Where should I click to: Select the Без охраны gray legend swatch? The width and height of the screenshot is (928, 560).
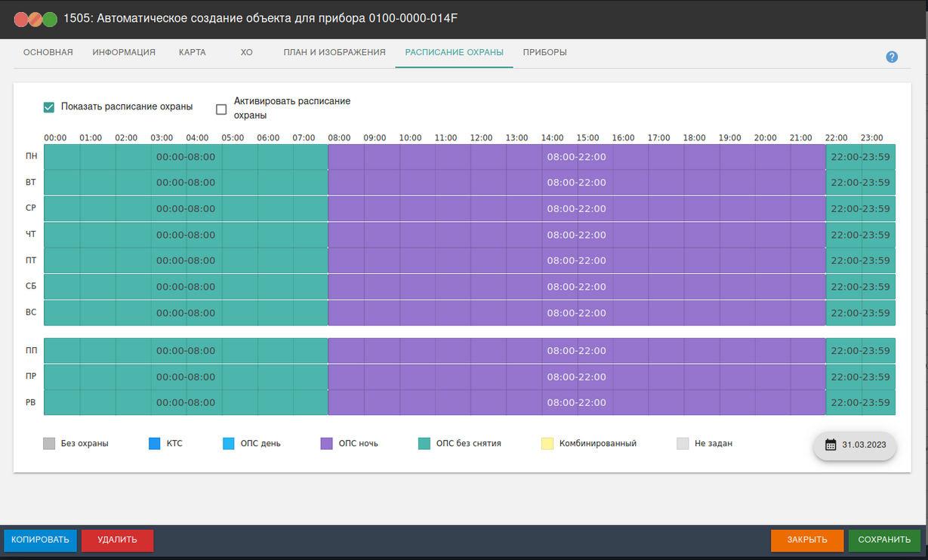(x=49, y=444)
